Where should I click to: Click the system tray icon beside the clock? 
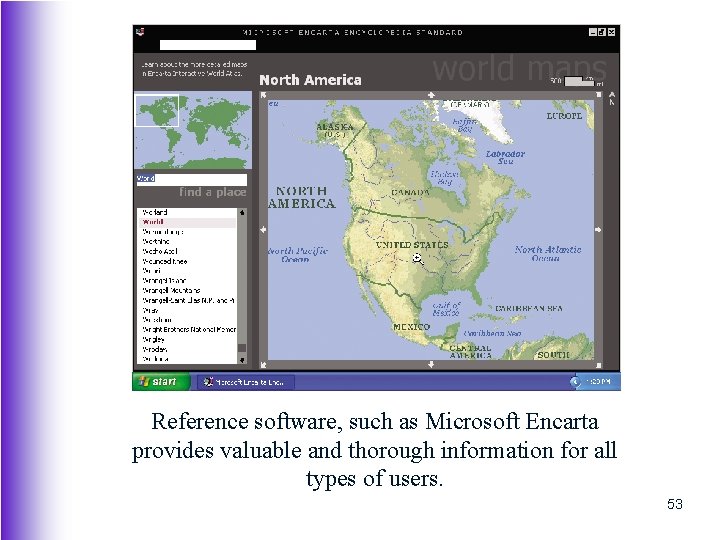pyautogui.click(x=575, y=382)
